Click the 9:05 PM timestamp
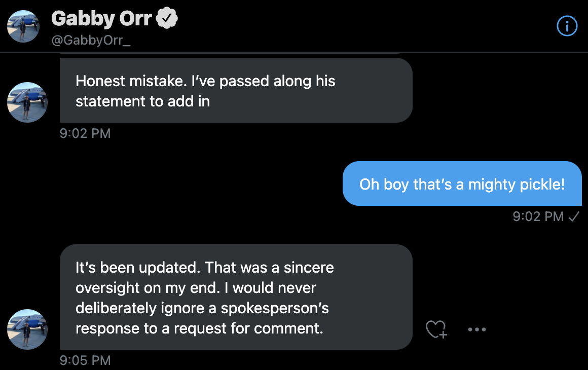This screenshot has width=588, height=370. tap(85, 360)
